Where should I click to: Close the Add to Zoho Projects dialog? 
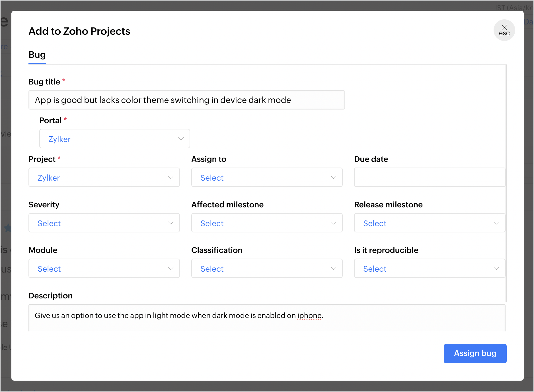(x=504, y=30)
